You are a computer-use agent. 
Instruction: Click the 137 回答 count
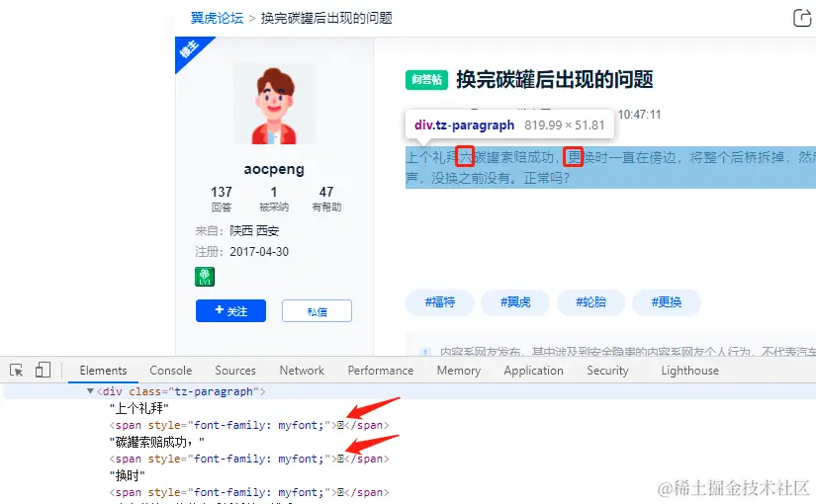click(x=222, y=199)
